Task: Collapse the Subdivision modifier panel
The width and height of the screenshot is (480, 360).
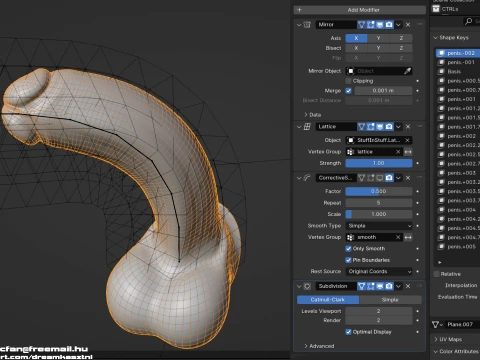Action: click(299, 286)
